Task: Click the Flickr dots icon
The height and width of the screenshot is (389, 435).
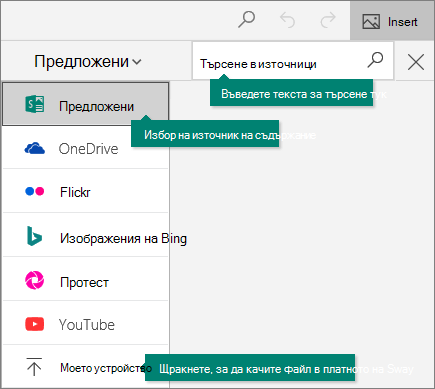Action: click(x=35, y=191)
